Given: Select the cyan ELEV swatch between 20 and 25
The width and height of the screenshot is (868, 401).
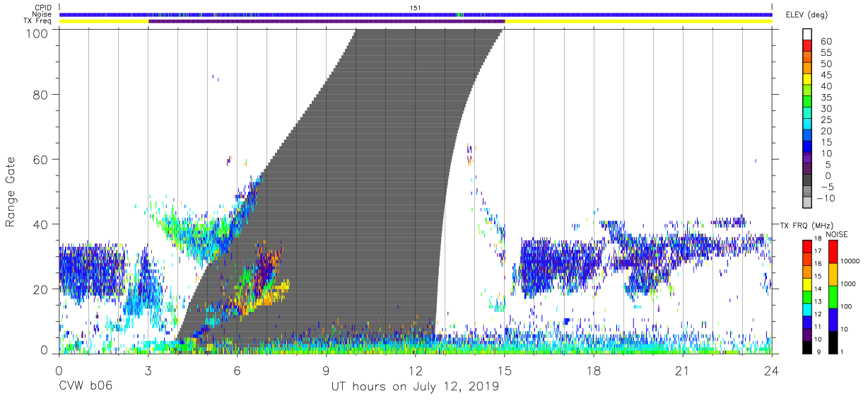Looking at the screenshot, I should (807, 124).
